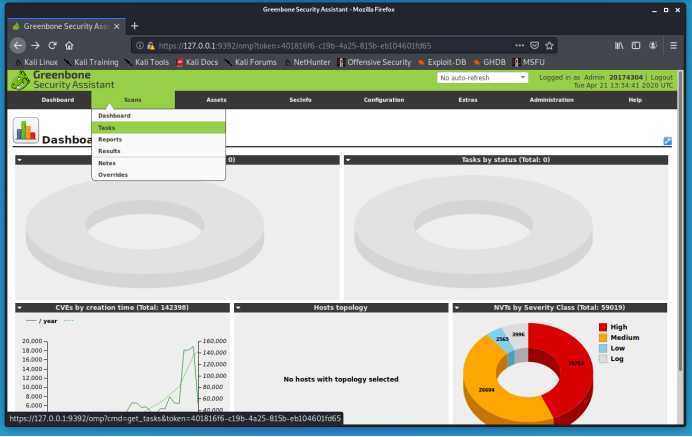Viewport: 692px width, 437px height.
Task: Open the Extras main menu
Action: (x=468, y=100)
